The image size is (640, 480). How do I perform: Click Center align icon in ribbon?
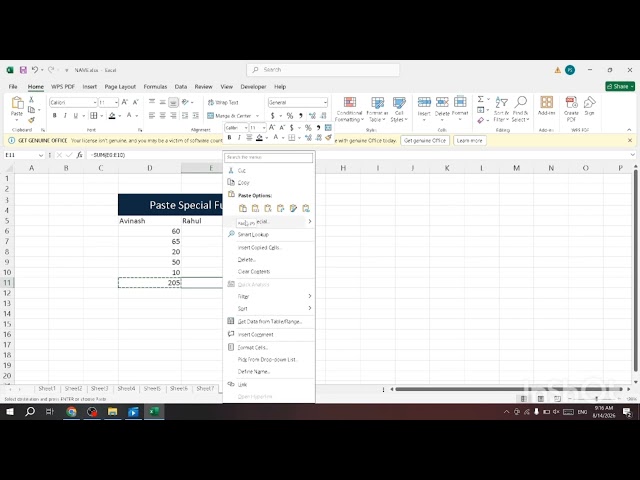[x=162, y=116]
